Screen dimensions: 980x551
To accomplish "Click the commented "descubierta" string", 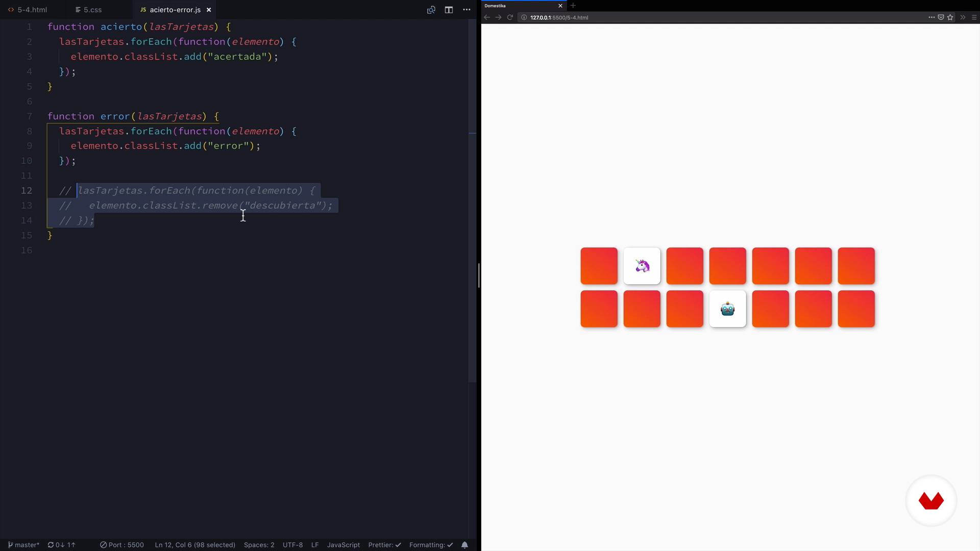I will click(282, 205).
